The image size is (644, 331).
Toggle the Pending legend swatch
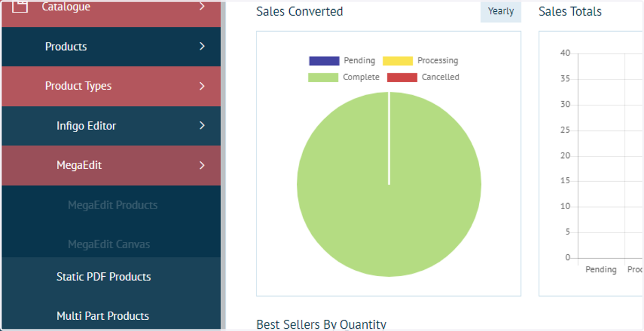[x=324, y=61]
